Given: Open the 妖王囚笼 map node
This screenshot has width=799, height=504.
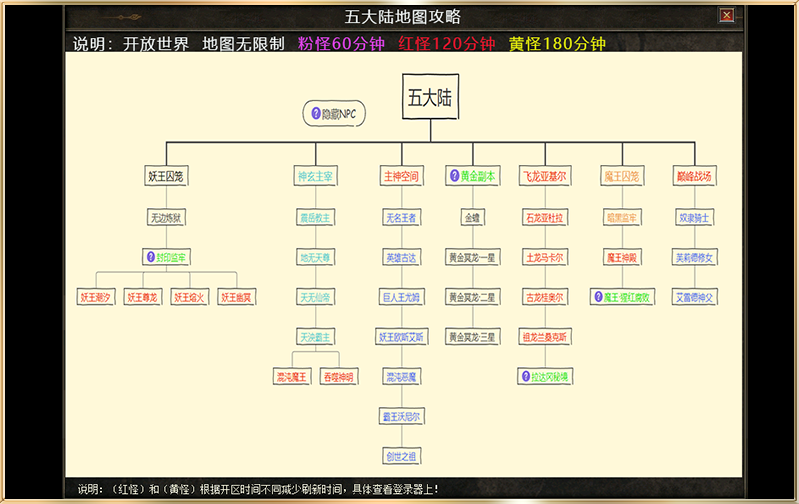Looking at the screenshot, I should (166, 176).
